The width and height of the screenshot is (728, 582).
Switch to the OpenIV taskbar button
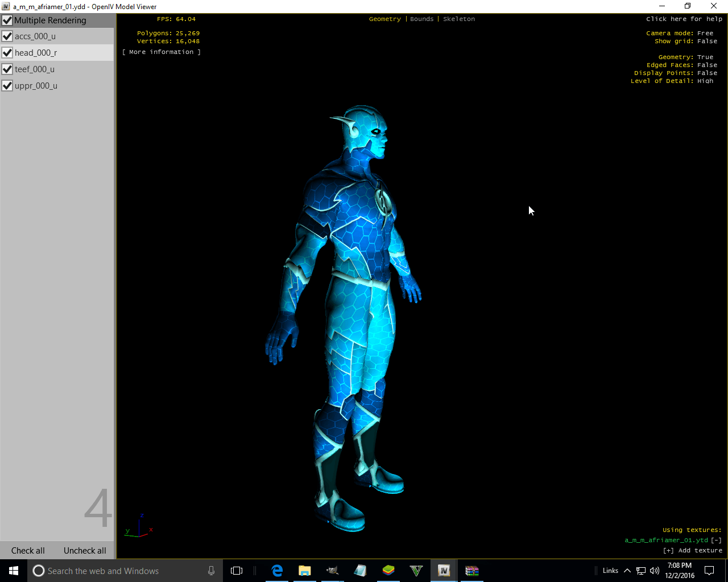(x=444, y=571)
